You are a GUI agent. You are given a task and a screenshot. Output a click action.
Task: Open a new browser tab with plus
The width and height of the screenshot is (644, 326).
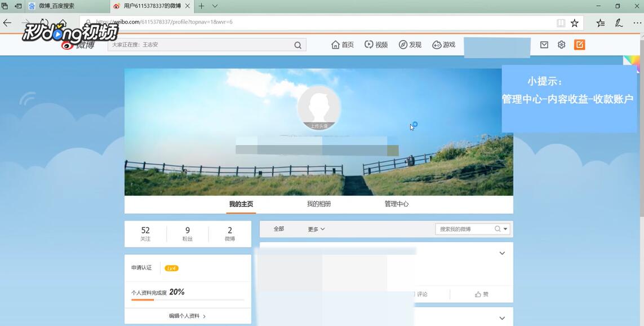click(201, 6)
